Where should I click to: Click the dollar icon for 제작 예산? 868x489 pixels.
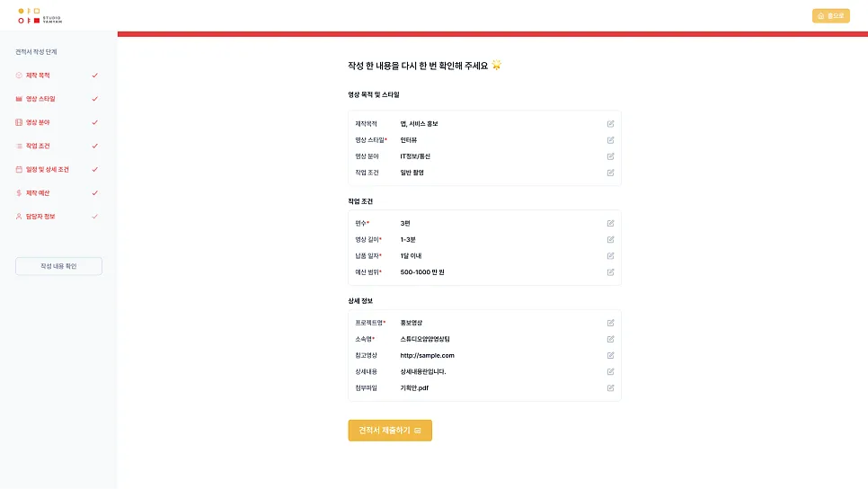click(19, 193)
